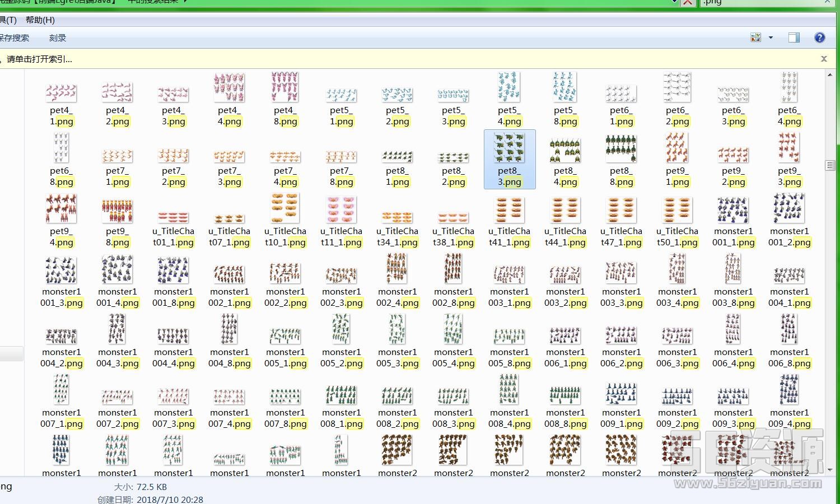
Task: Open the blue help question mark icon
Action: pyautogui.click(x=819, y=38)
